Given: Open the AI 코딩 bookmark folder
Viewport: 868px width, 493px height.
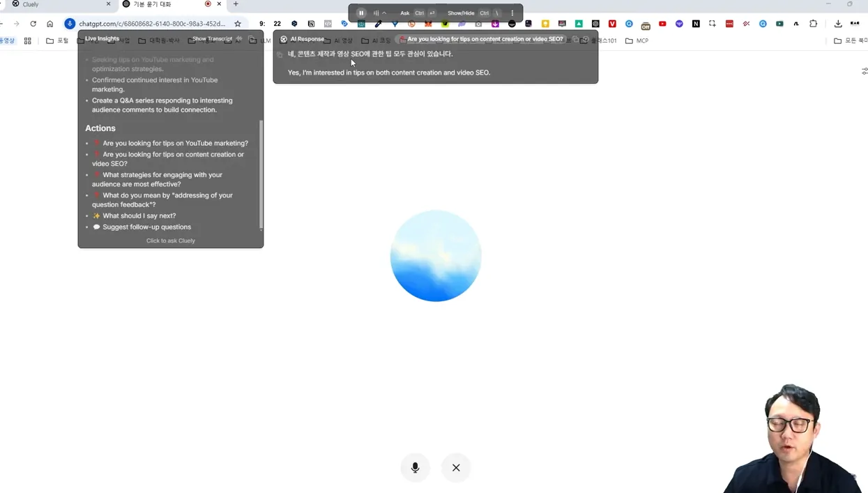Looking at the screenshot, I should point(376,40).
